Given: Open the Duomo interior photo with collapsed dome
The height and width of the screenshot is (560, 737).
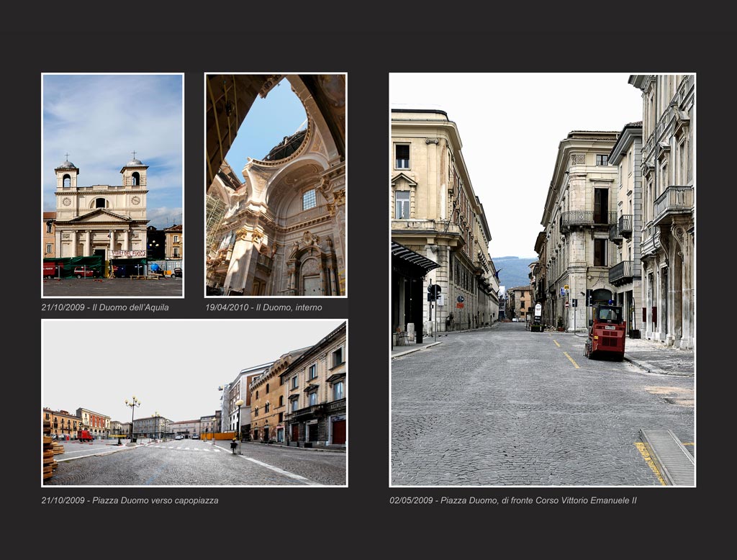Looking at the screenshot, I should click(x=276, y=185).
